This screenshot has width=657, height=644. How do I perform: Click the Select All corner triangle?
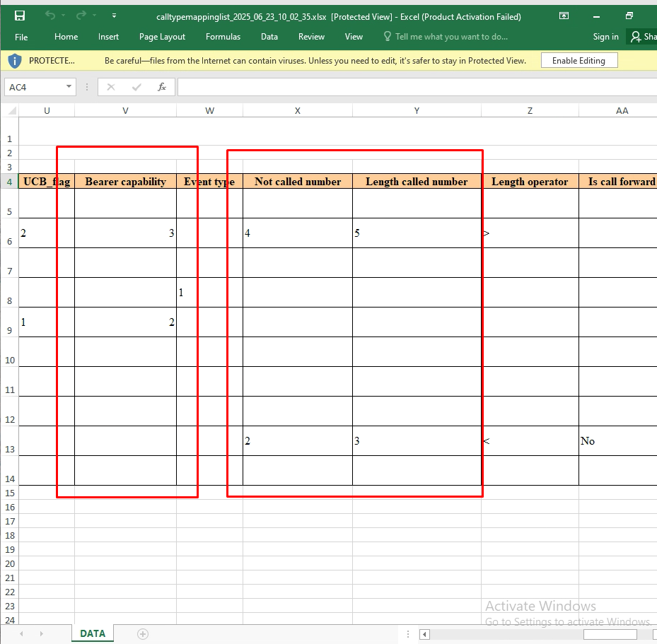pos(10,110)
